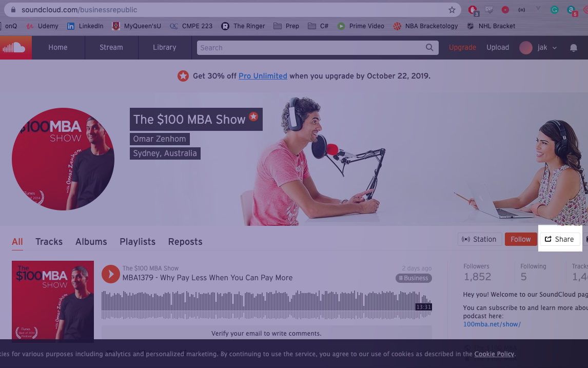
Task: Click the site lock icon in address bar
Action: (13, 10)
